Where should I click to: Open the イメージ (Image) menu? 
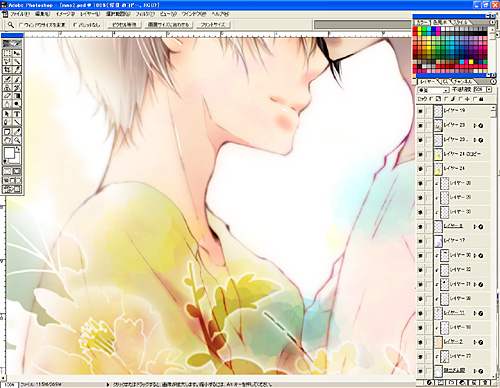(x=65, y=14)
